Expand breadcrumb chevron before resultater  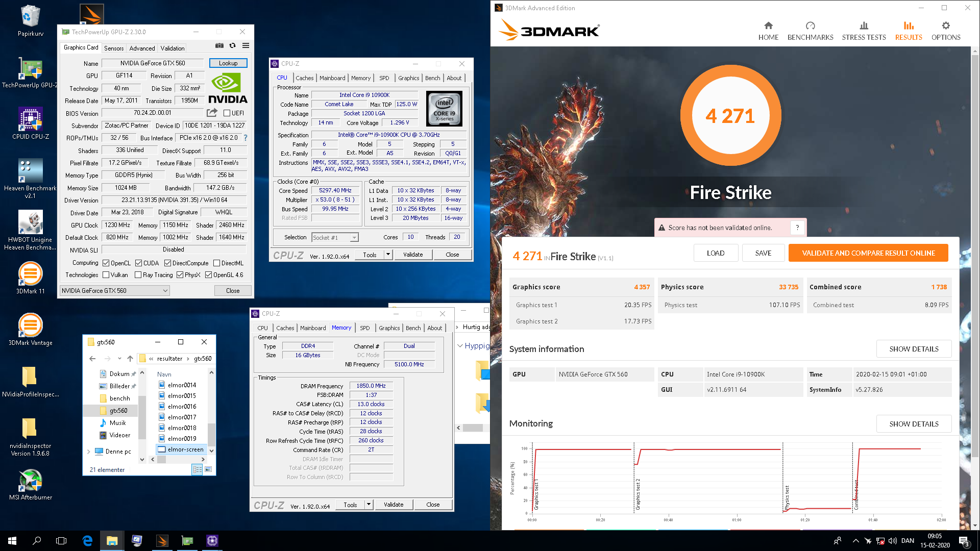[x=151, y=359]
